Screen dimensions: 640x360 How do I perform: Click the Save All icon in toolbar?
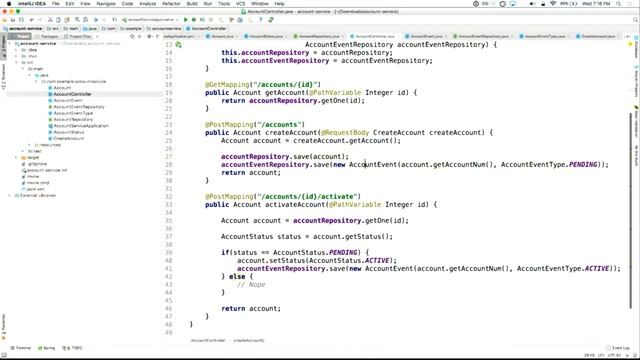coord(13,20)
